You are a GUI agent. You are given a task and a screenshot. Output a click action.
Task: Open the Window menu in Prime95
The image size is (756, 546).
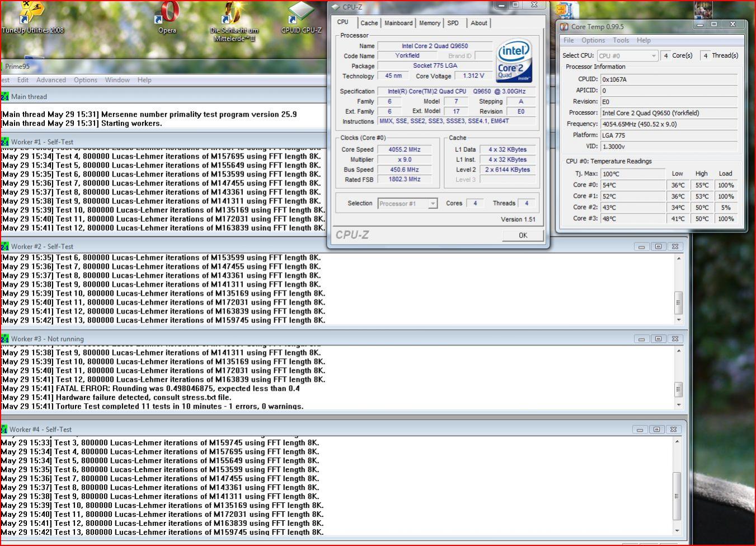click(118, 80)
